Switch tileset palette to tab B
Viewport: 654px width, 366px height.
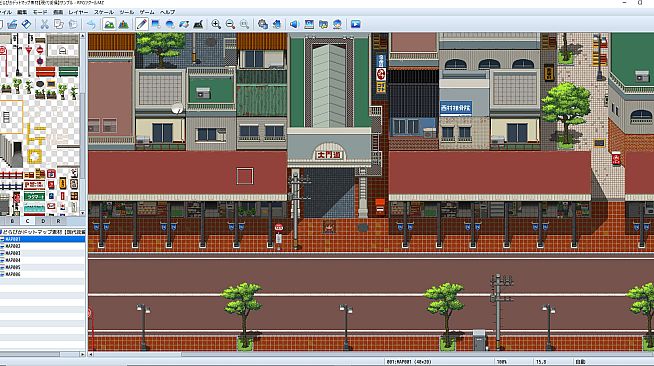pos(12,221)
